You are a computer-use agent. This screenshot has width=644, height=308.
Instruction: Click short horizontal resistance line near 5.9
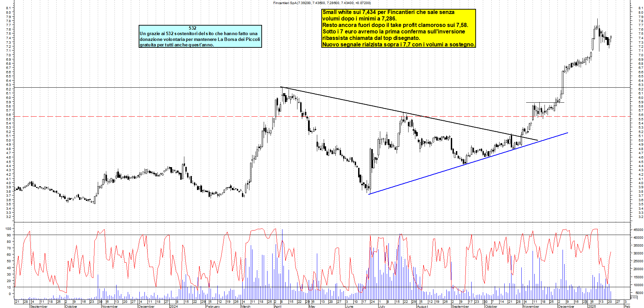[x=545, y=102]
